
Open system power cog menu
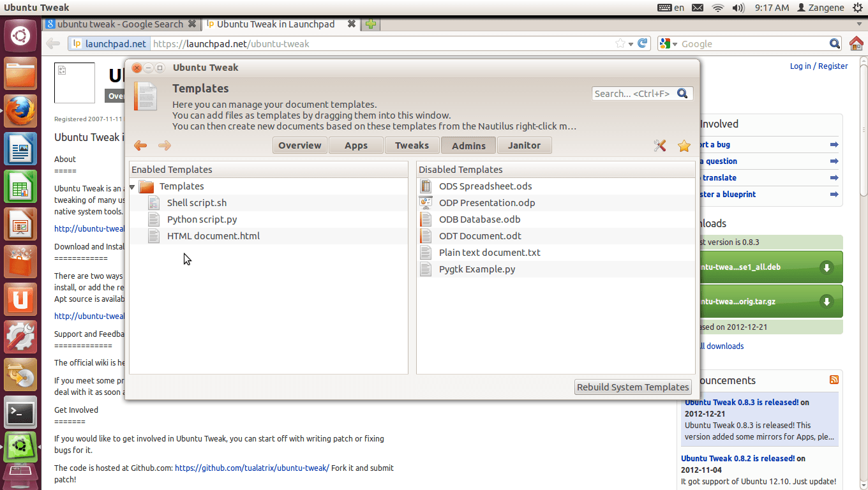[857, 8]
